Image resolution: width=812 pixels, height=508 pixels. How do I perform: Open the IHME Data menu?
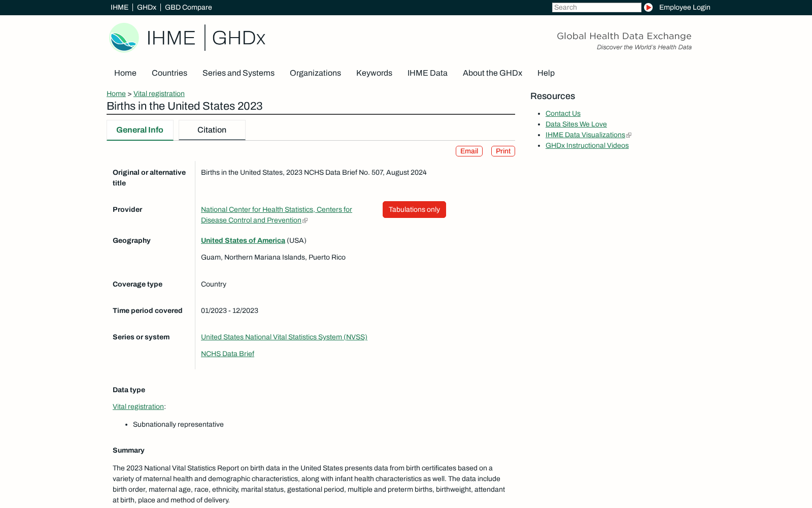[427, 73]
